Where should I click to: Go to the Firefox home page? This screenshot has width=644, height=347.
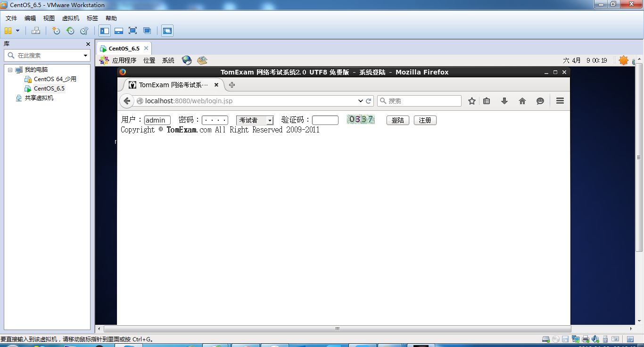(x=522, y=101)
